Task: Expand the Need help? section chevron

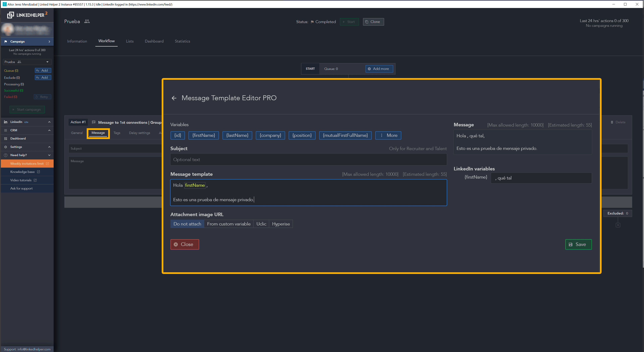Action: (49, 155)
